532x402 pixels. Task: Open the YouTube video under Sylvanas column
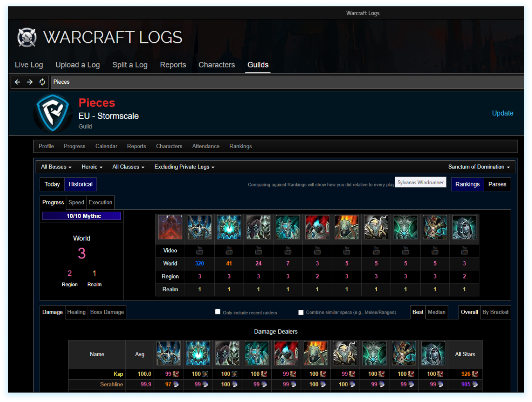coord(464,250)
